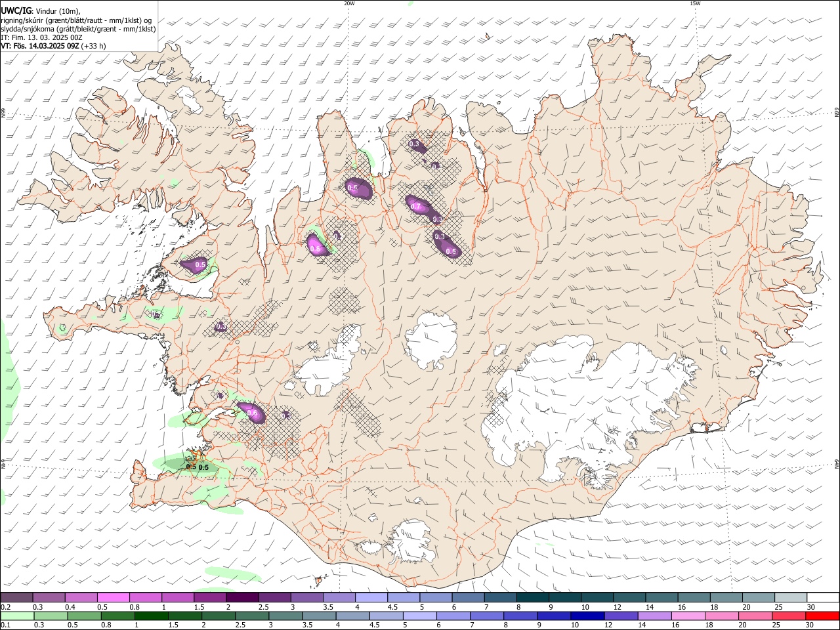Viewport: 840px width, 630px height.
Task: Pick the white swatch after upper-row 30
Action: click(823, 597)
